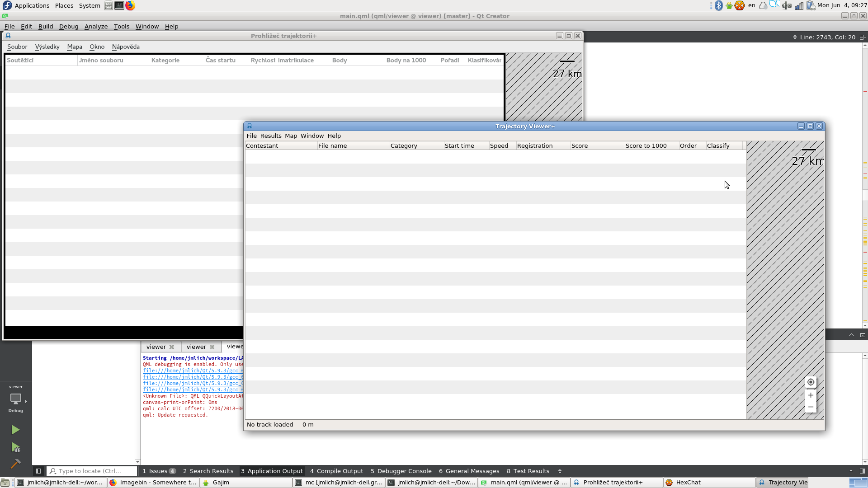This screenshot has width=868, height=488.
Task: Click the Line 2743, Col 20 indicator
Action: [x=827, y=37]
